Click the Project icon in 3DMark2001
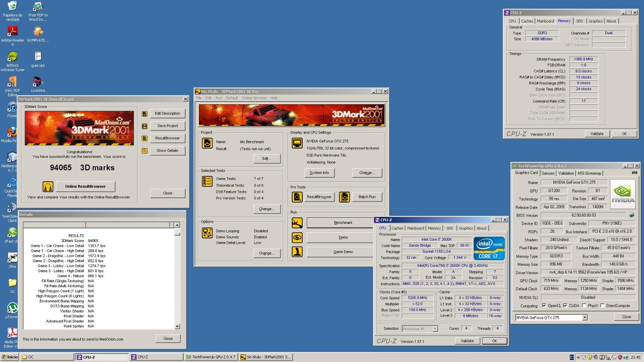 point(207,143)
